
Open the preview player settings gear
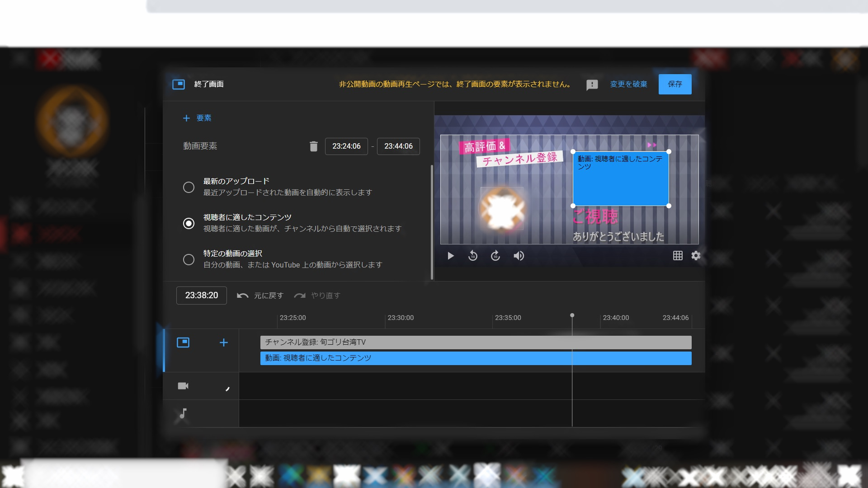point(696,256)
